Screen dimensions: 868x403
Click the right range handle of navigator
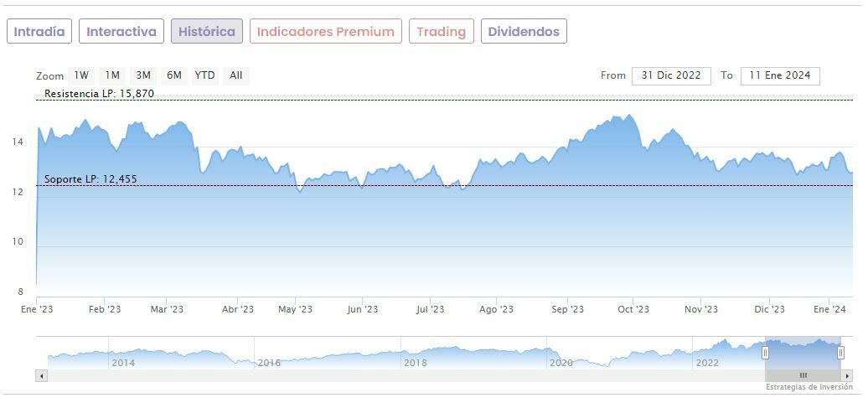(840, 353)
